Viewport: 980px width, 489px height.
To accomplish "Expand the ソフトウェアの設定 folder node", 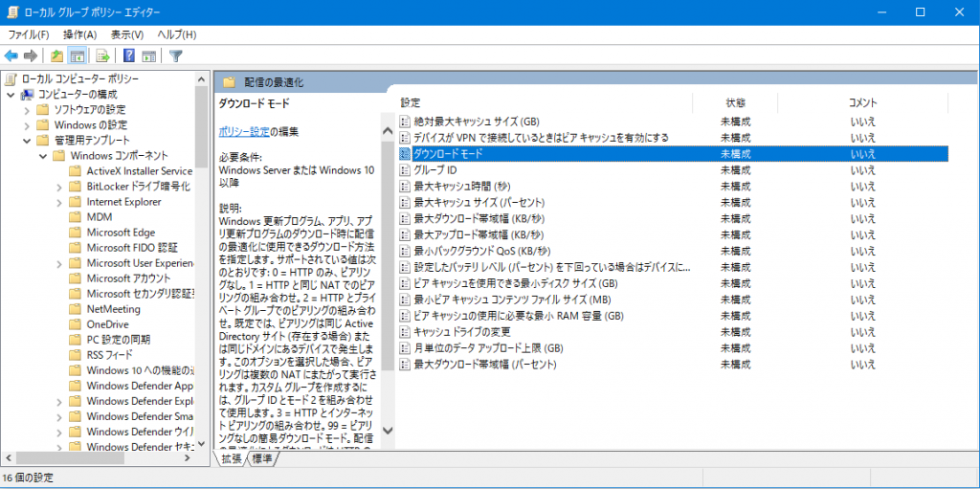I will pos(27,109).
